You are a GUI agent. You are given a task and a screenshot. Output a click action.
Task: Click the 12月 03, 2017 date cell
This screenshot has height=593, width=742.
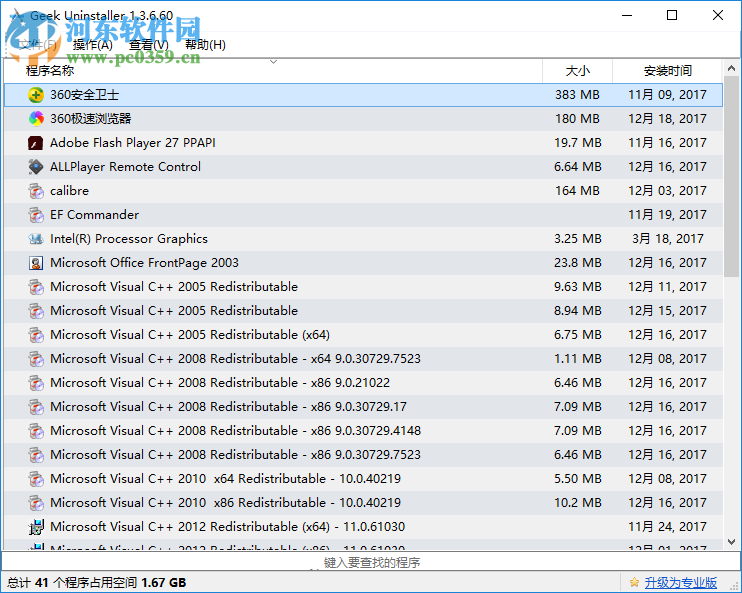click(667, 191)
